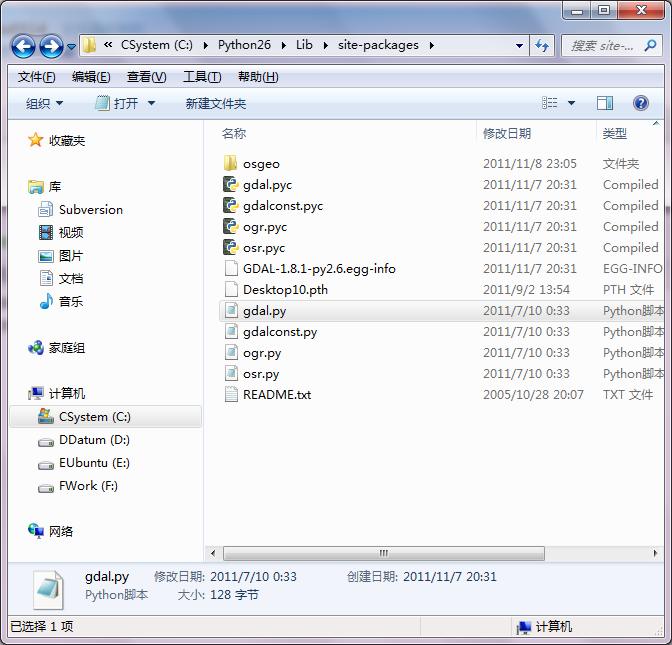The image size is (672, 645).
Task: Select the CSystem (C:) drive
Action: coord(105,417)
